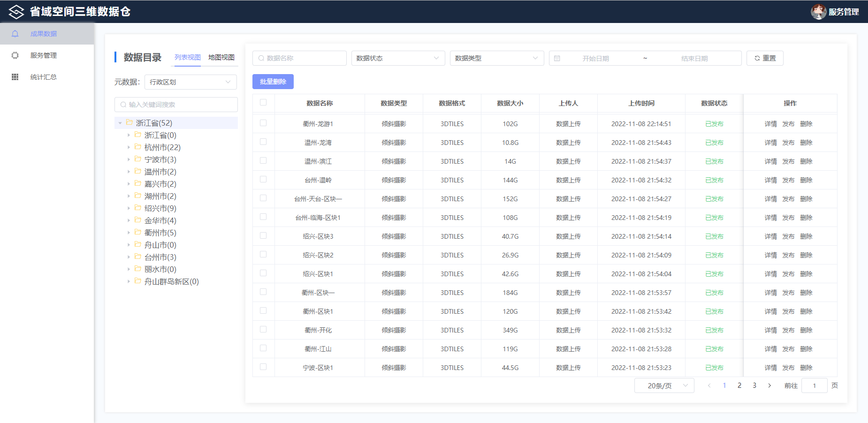
Task: Open the 数据状态 filter dropdown
Action: coord(398,58)
